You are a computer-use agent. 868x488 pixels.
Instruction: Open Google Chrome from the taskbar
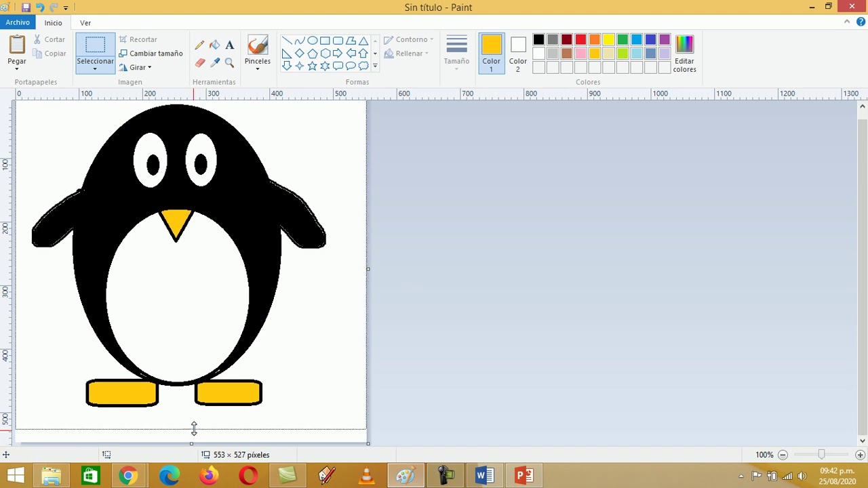coord(128,475)
